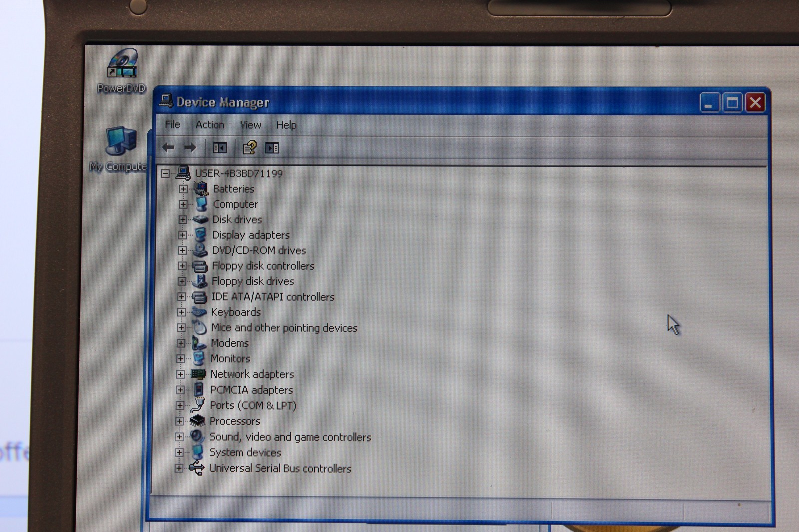Image resolution: width=799 pixels, height=532 pixels.
Task: Expand the Floppy disk drives node
Action: pyautogui.click(x=182, y=281)
